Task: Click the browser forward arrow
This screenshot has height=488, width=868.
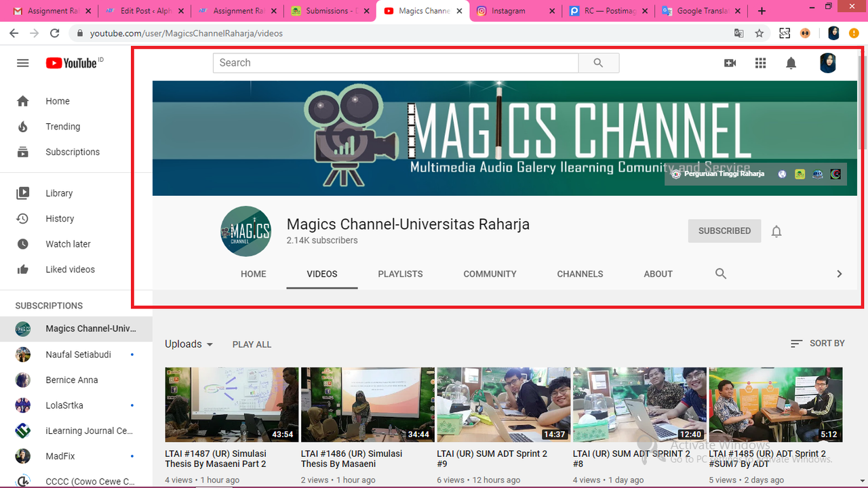Action: pos(35,33)
